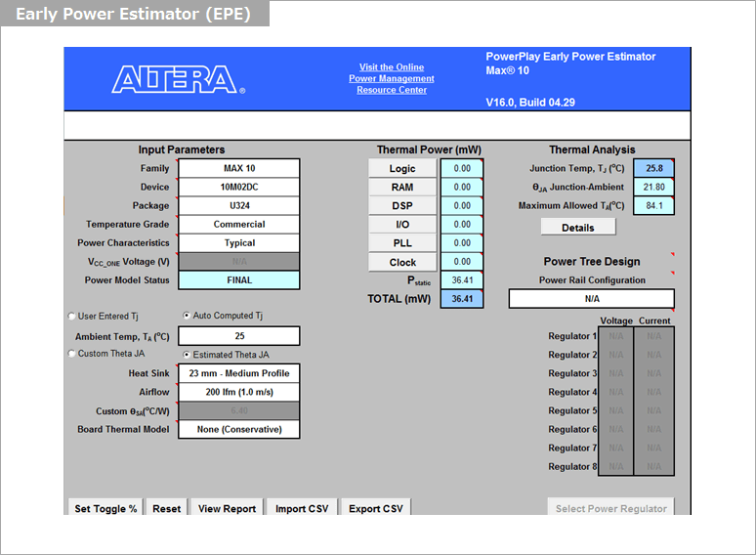This screenshot has height=555, width=756.
Task: Choose the Estimated Theta JA option
Action: 187,355
